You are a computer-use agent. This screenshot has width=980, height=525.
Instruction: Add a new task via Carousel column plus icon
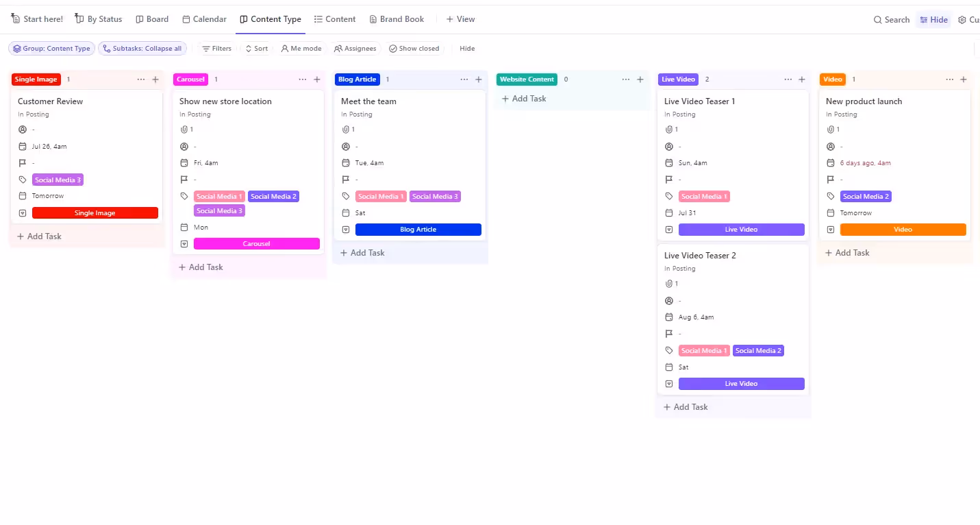click(x=316, y=79)
